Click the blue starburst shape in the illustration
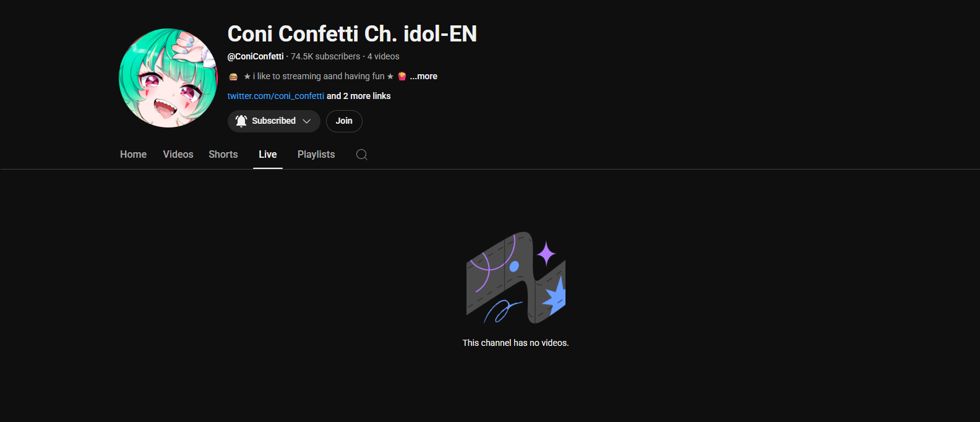This screenshot has height=422, width=980. tap(555, 295)
